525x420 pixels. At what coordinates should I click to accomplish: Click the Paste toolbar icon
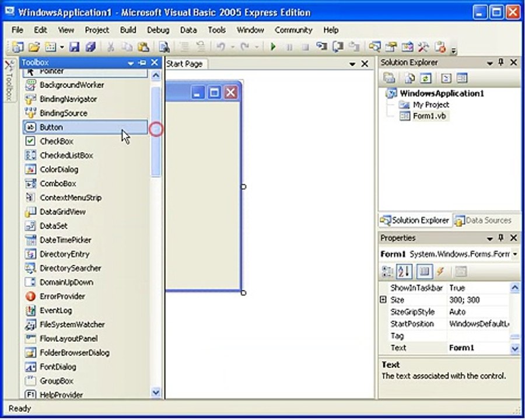[143, 47]
